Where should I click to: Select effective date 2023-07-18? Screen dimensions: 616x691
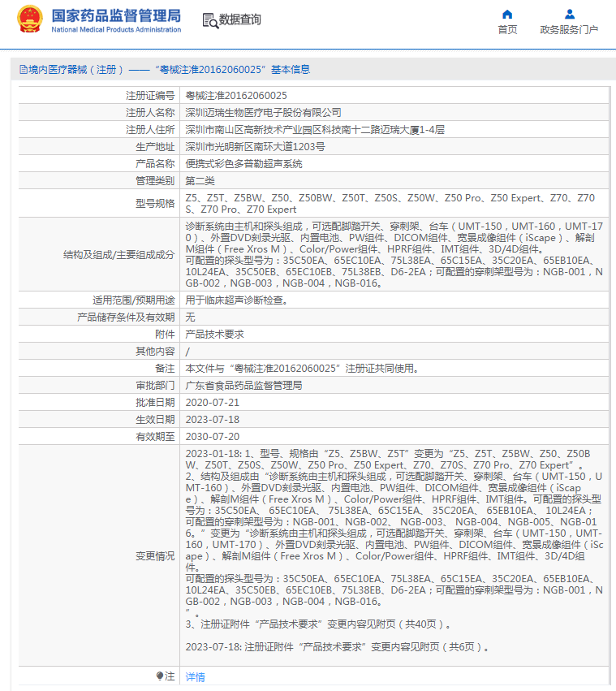(x=213, y=420)
